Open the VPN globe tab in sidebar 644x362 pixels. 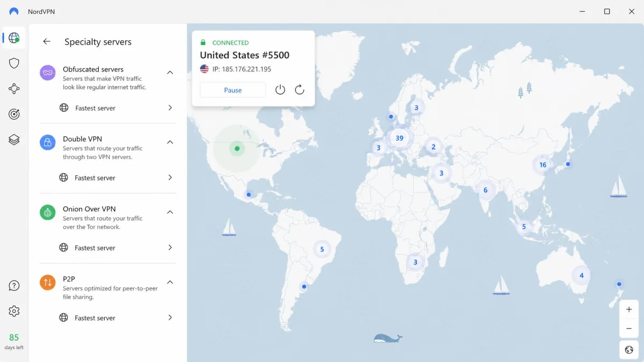(14, 38)
